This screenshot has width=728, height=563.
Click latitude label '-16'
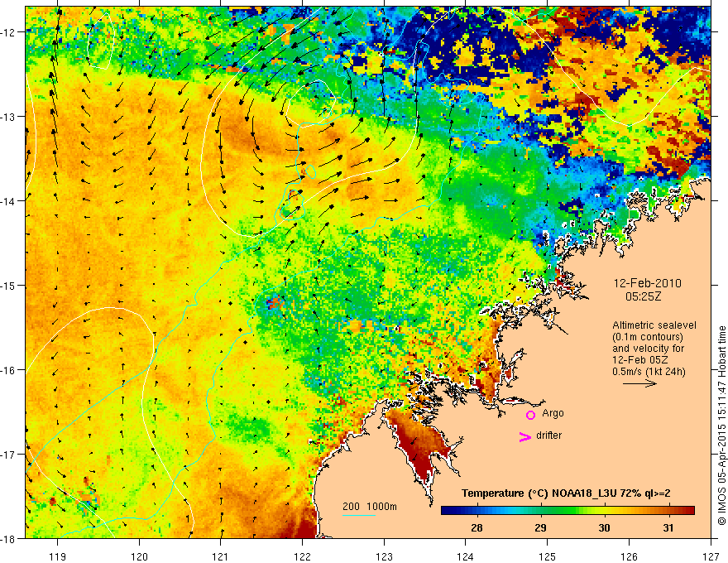pyautogui.click(x=9, y=370)
